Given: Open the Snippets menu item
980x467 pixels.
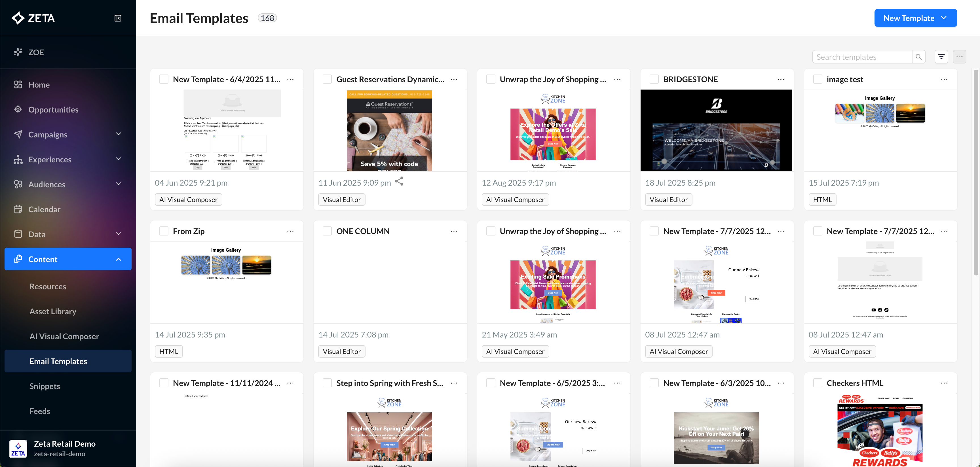Looking at the screenshot, I should click(45, 386).
